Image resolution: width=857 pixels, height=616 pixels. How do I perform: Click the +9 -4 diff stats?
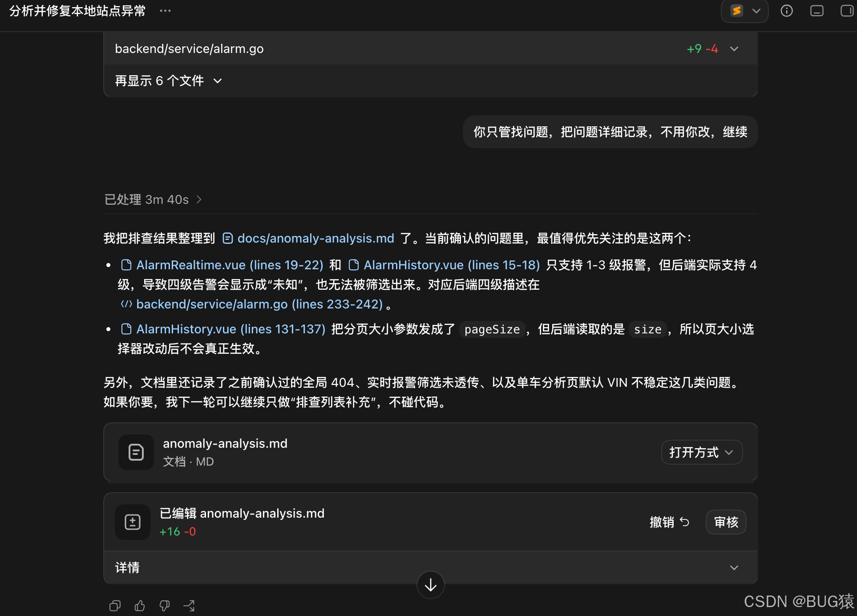[702, 49]
